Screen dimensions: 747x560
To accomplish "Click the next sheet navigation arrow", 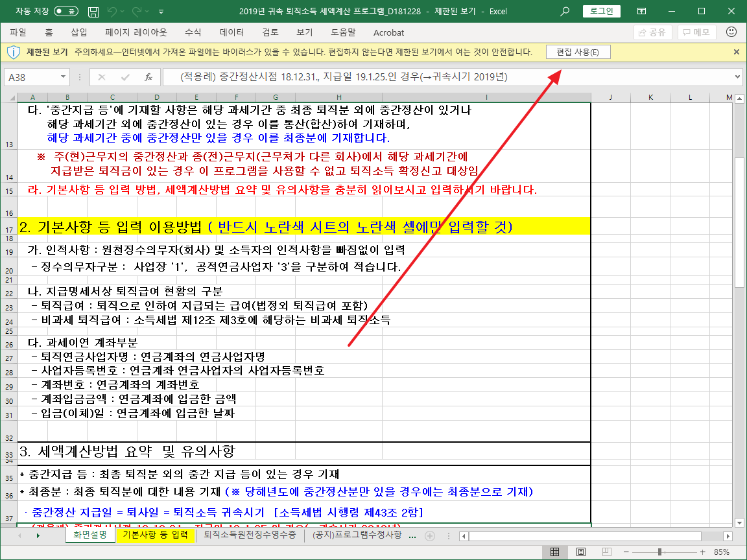I will point(38,536).
